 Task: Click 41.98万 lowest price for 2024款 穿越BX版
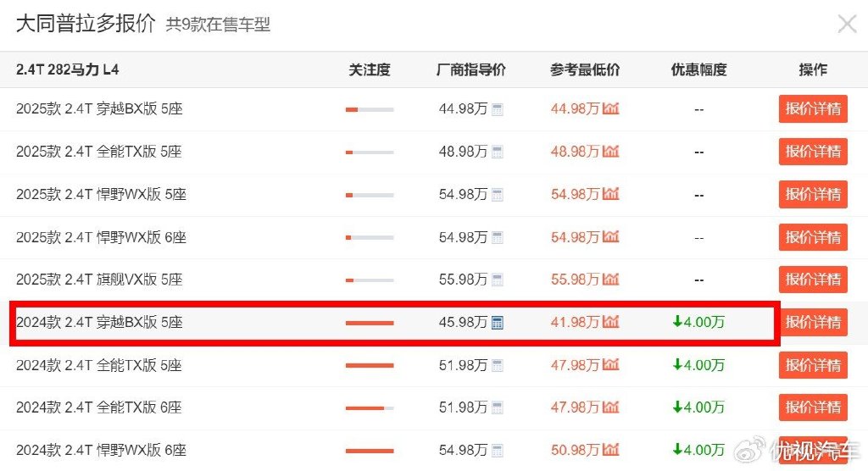coord(576,322)
